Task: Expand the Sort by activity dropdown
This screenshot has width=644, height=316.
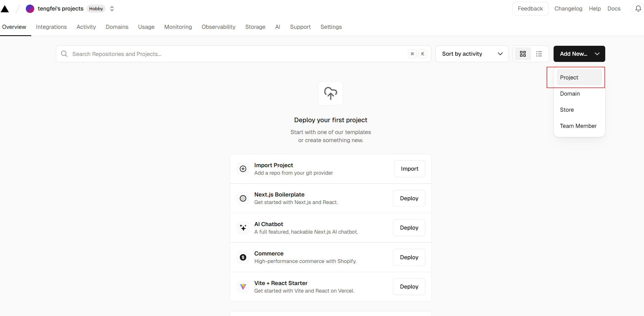Action: click(472, 54)
